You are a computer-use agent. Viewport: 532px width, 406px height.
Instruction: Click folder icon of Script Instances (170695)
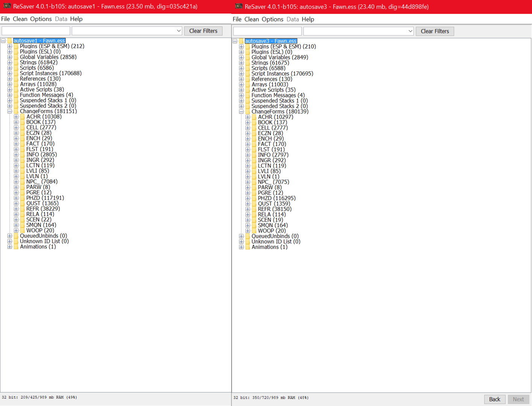pyautogui.click(x=248, y=74)
